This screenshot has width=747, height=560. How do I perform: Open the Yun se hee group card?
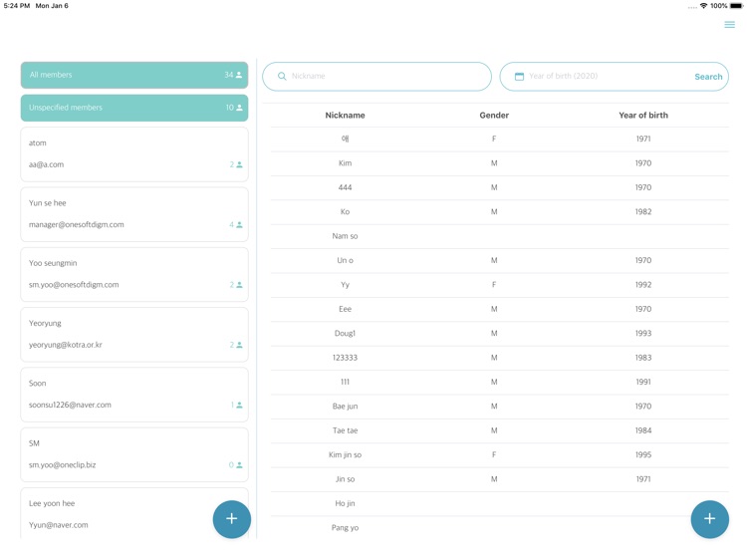pos(134,214)
